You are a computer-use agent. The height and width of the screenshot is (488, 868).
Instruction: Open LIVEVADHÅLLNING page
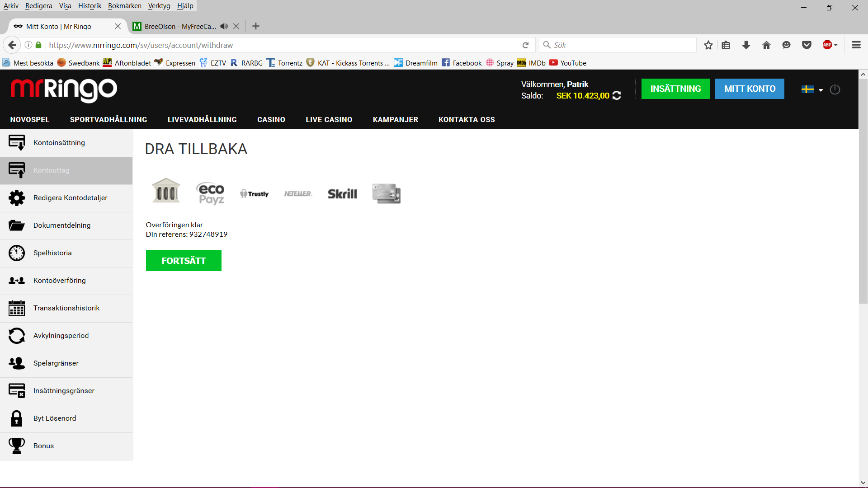coord(202,120)
